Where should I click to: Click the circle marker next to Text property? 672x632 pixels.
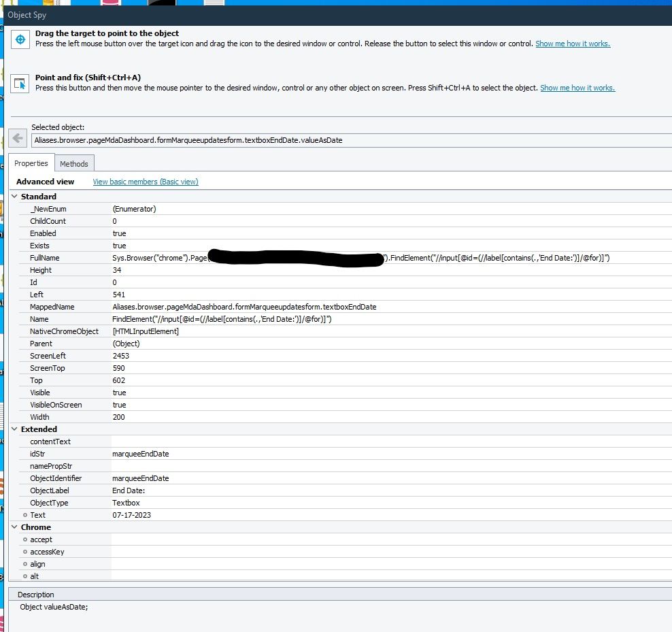point(25,515)
